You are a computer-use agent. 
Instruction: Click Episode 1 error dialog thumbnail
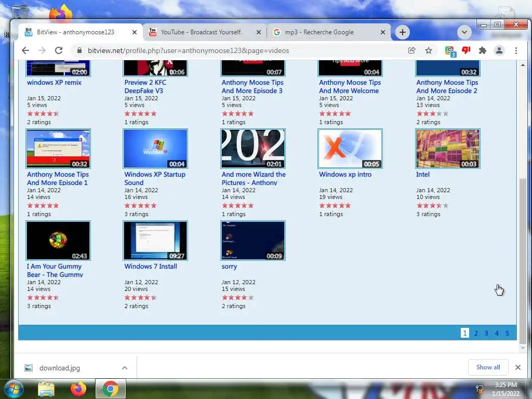click(x=58, y=149)
